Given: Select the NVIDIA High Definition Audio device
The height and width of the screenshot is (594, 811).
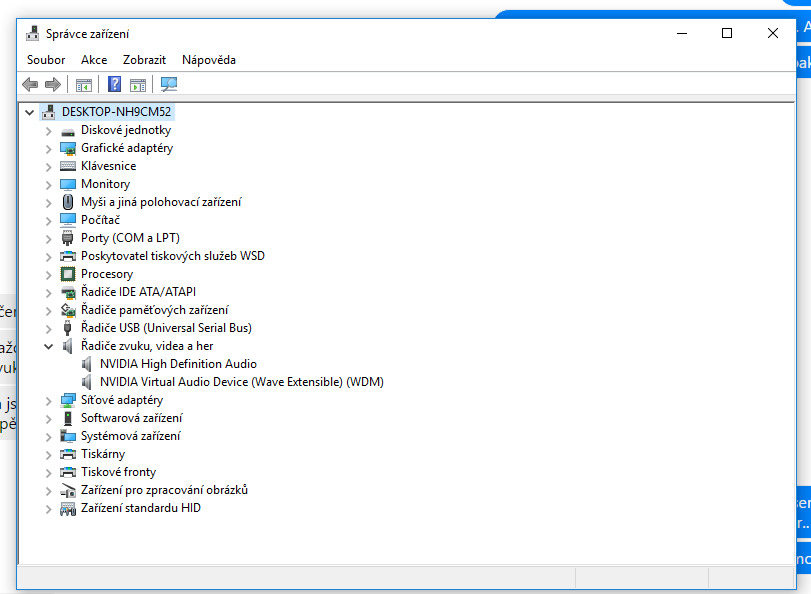Looking at the screenshot, I should pos(178,364).
